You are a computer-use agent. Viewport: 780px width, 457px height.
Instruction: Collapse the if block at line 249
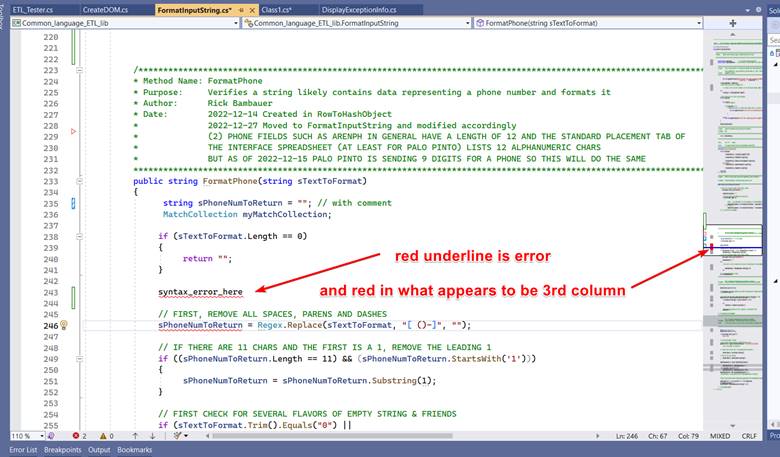pos(79,359)
